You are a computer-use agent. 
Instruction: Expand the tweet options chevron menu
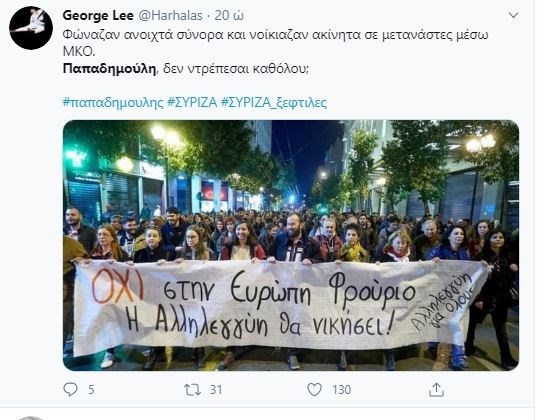(x=513, y=15)
